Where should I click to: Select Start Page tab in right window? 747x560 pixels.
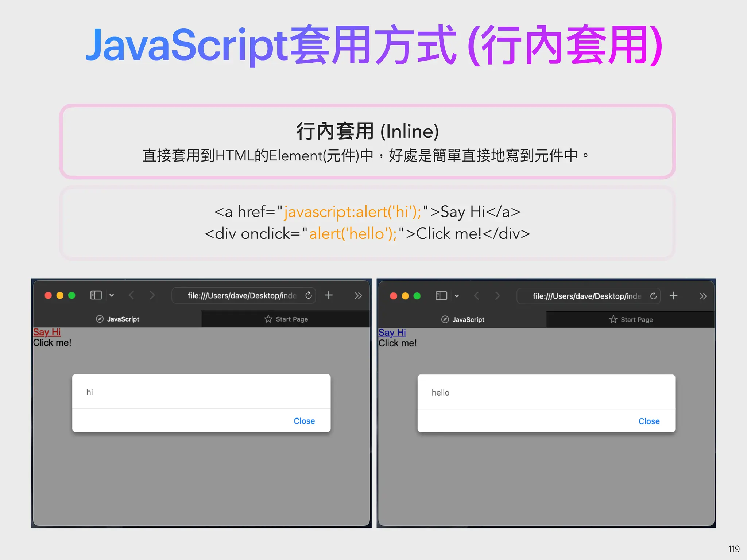(x=631, y=320)
